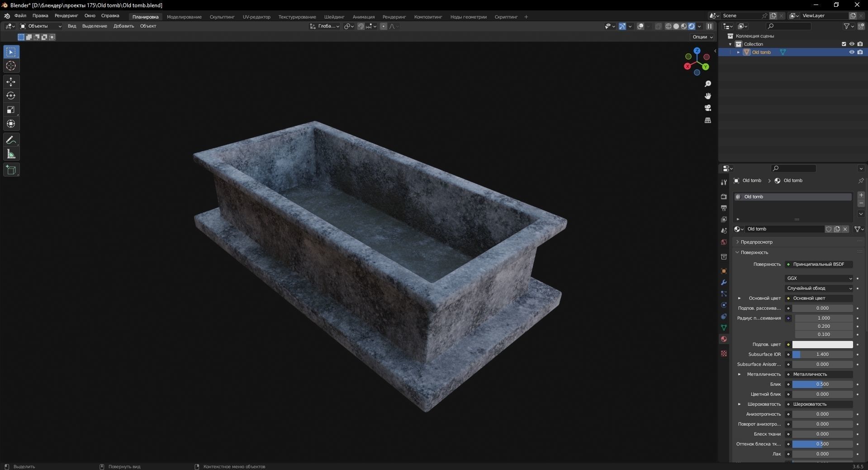Open the outliner filter dropdown

tap(849, 26)
